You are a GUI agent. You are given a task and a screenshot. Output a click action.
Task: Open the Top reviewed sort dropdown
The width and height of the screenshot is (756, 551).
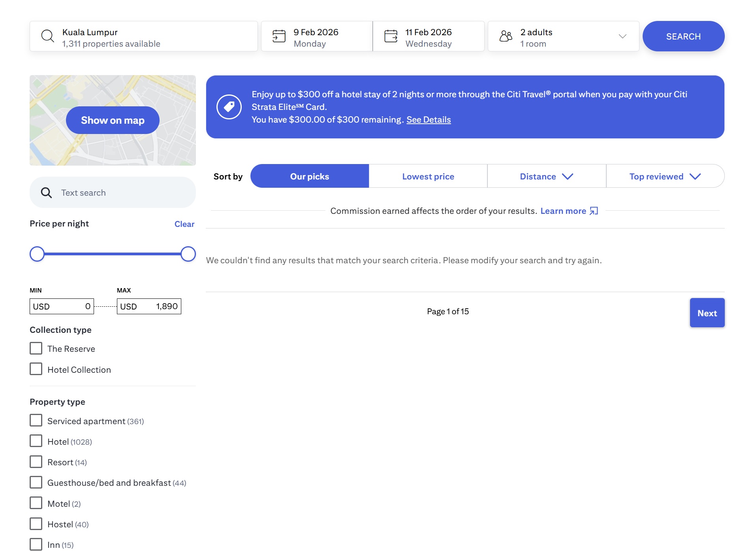pos(665,176)
